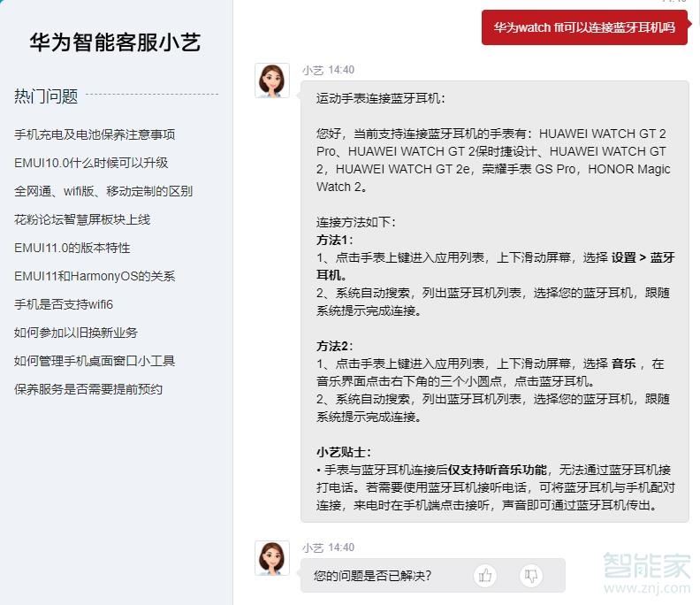Open 如何参加以旧换新业务 question

pyautogui.click(x=76, y=333)
